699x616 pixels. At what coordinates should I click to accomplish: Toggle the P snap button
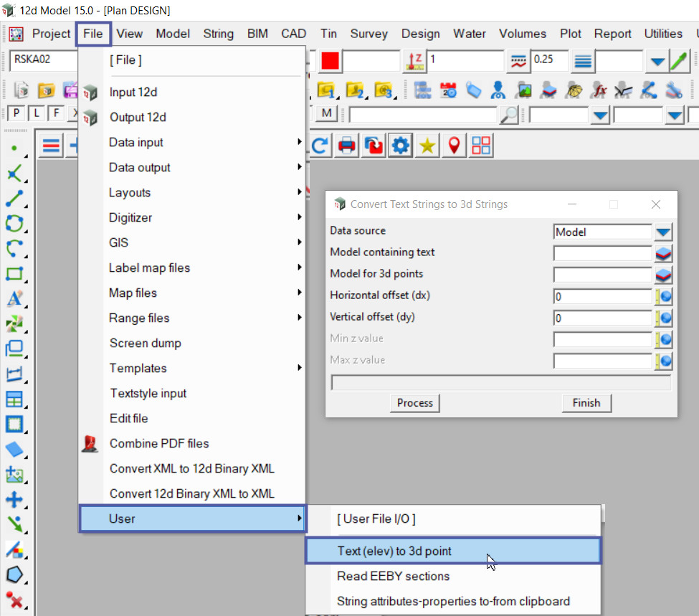coord(15,113)
